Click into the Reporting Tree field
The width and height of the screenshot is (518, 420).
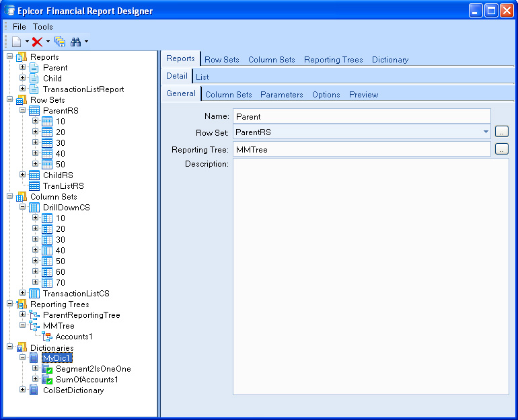362,149
